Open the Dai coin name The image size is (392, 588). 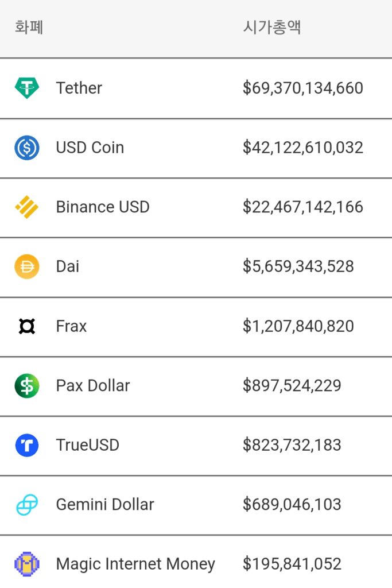[x=68, y=266]
